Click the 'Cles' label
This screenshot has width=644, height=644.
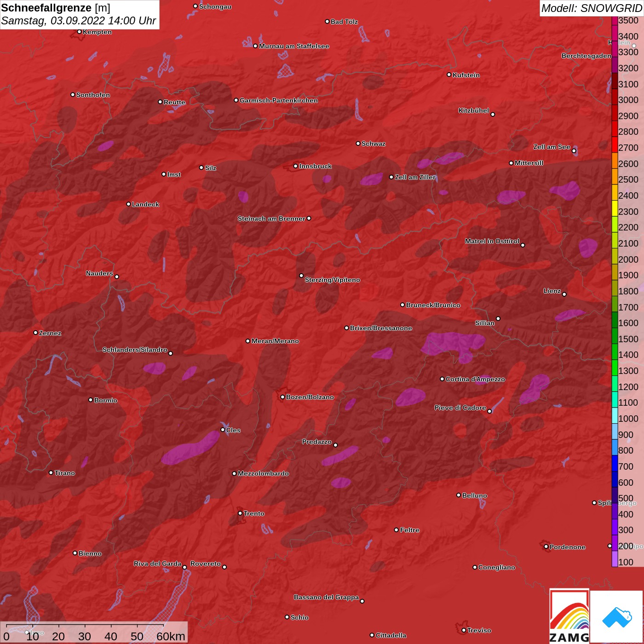tap(233, 430)
